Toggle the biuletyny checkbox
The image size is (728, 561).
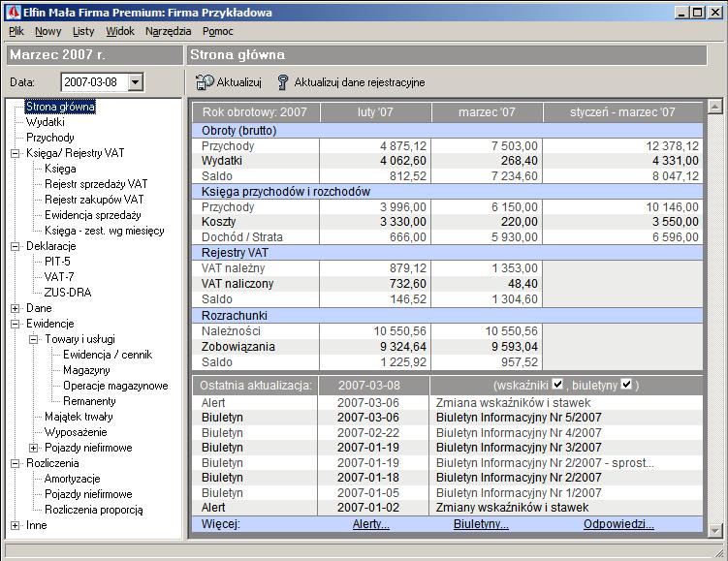click(x=626, y=385)
